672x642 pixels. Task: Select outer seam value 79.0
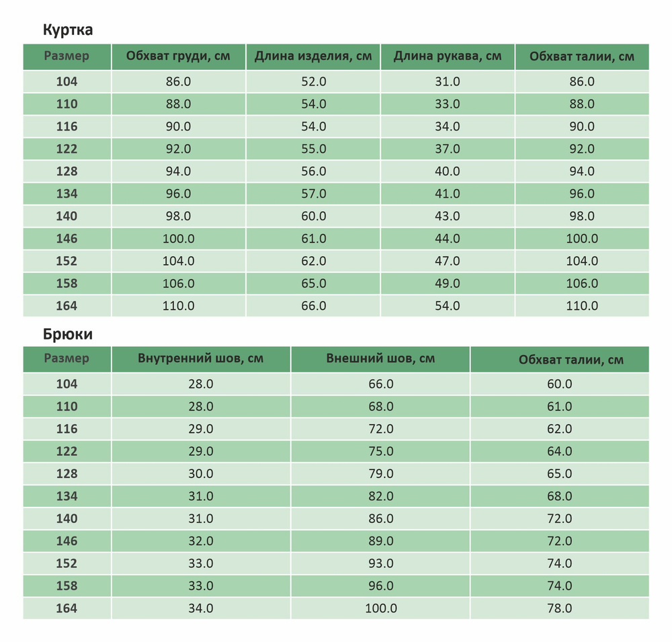pos(380,473)
